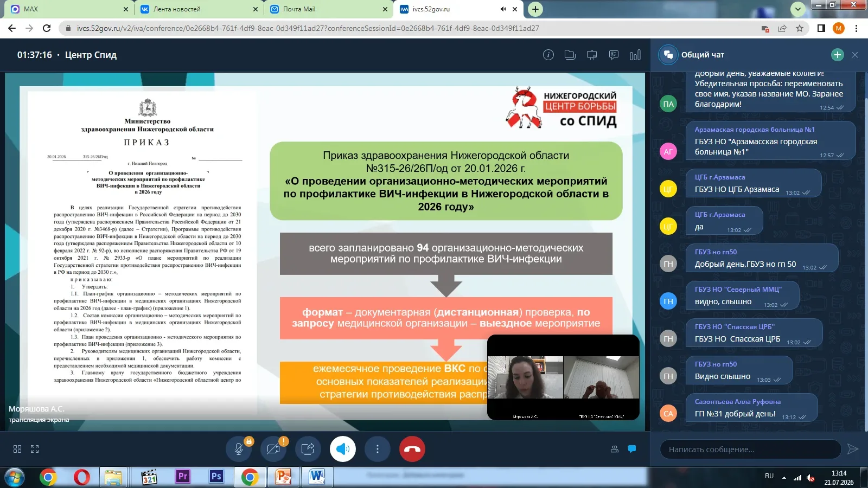Open the СА avatar in chat

(668, 414)
